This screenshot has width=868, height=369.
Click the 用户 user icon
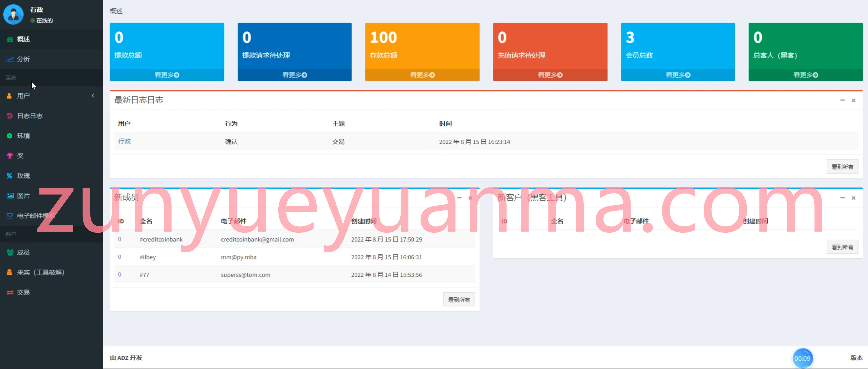coord(9,96)
